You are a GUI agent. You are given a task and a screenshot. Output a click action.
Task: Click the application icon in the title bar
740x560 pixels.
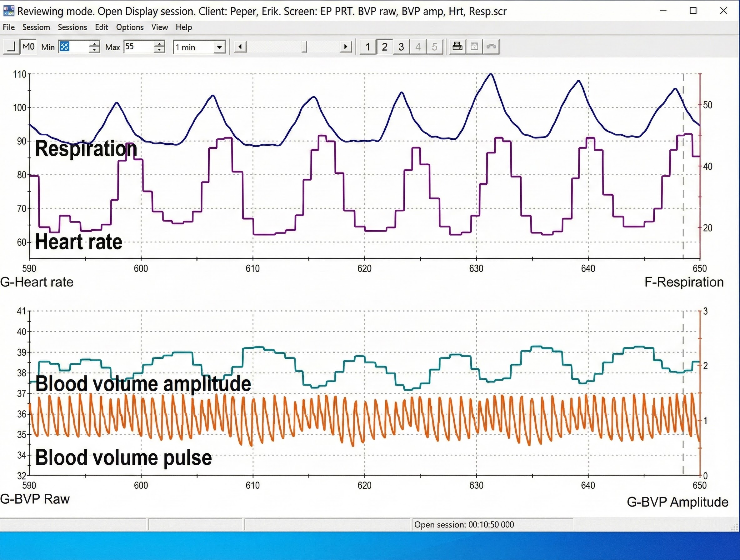[8, 11]
